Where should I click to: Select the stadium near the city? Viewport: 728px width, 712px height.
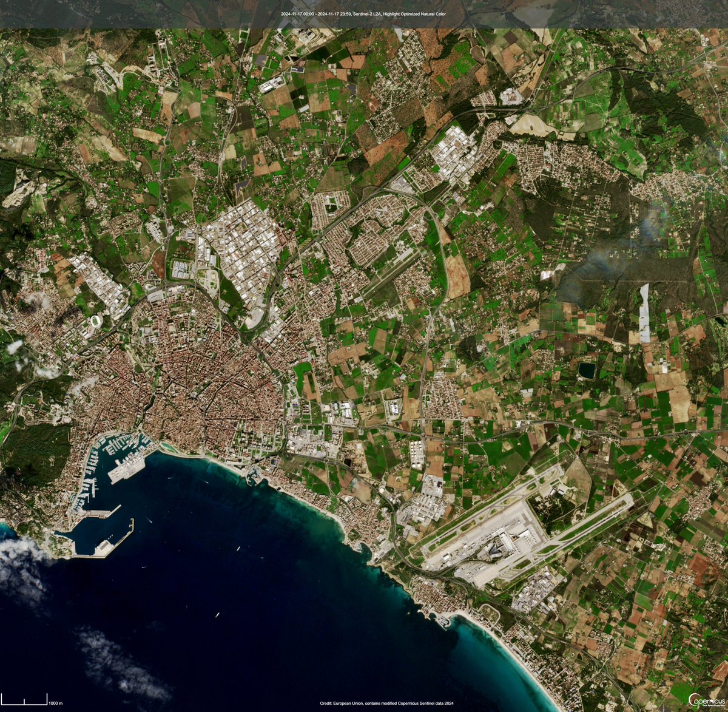pos(95,320)
